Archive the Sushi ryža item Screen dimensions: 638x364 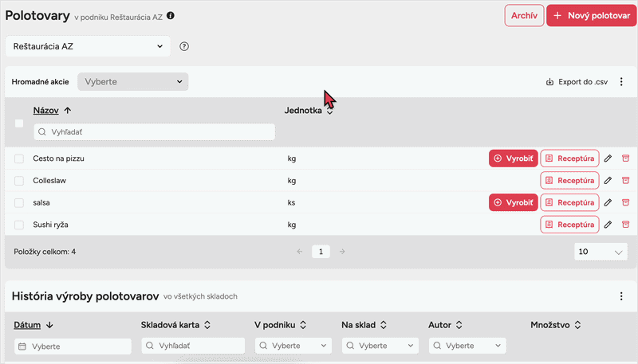point(625,225)
